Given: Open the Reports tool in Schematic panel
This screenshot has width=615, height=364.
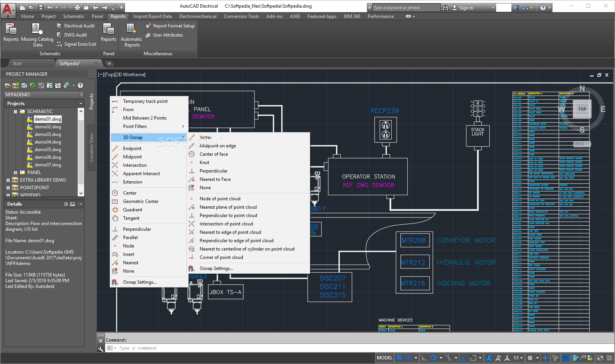Looking at the screenshot, I should point(11,33).
